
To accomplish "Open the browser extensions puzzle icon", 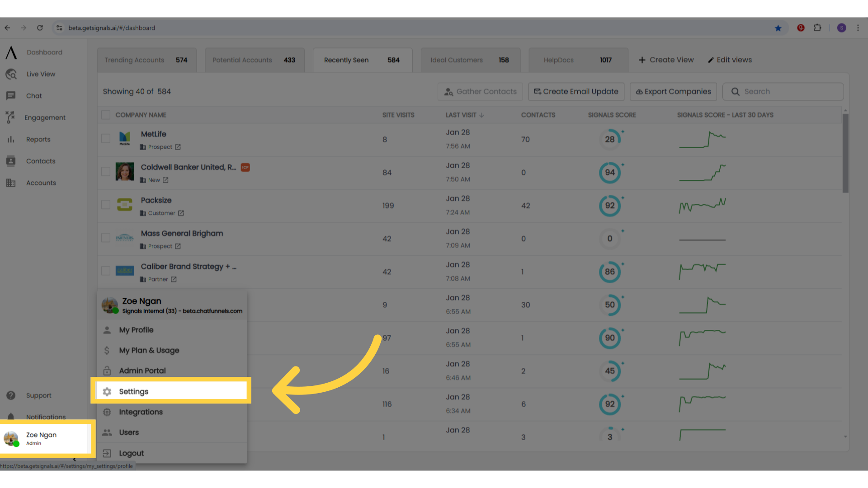I will pyautogui.click(x=817, y=28).
